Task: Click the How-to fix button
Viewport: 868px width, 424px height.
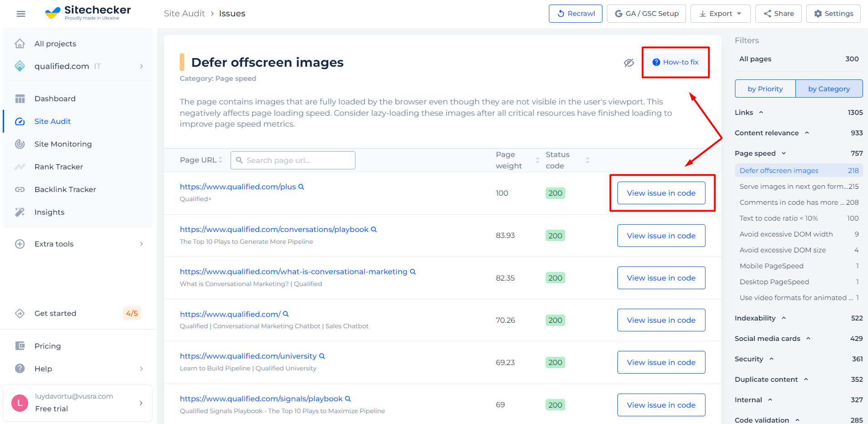Action: click(x=676, y=62)
